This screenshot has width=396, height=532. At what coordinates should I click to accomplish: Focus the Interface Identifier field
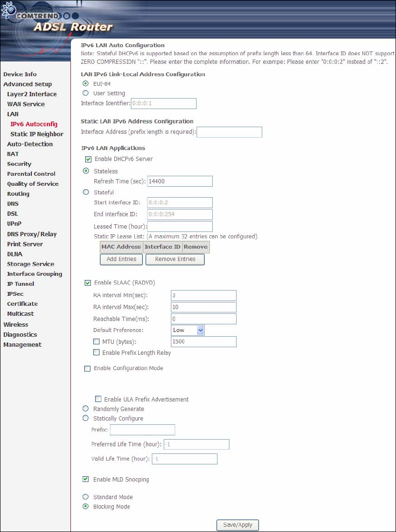click(x=163, y=103)
